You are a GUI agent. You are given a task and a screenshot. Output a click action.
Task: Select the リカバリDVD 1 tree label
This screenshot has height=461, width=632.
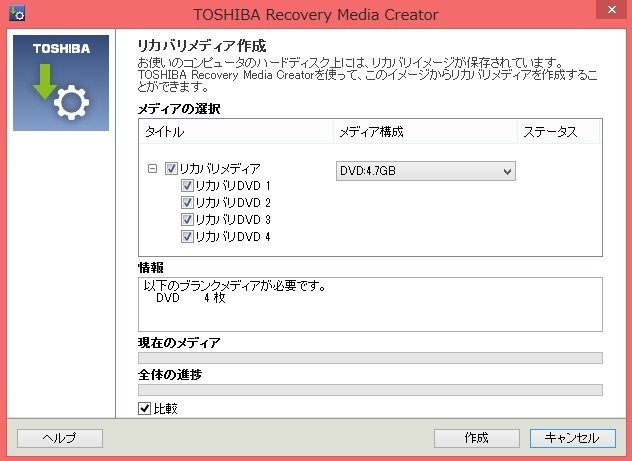click(x=233, y=186)
